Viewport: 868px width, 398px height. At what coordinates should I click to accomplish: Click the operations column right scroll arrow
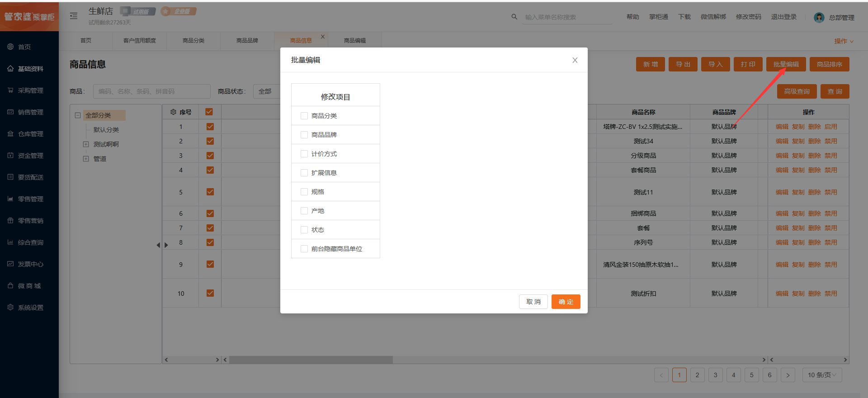click(x=845, y=360)
